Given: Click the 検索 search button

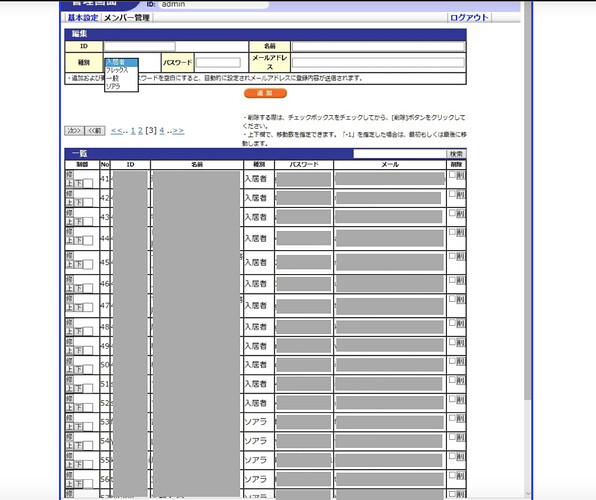Looking at the screenshot, I should pyautogui.click(x=456, y=154).
